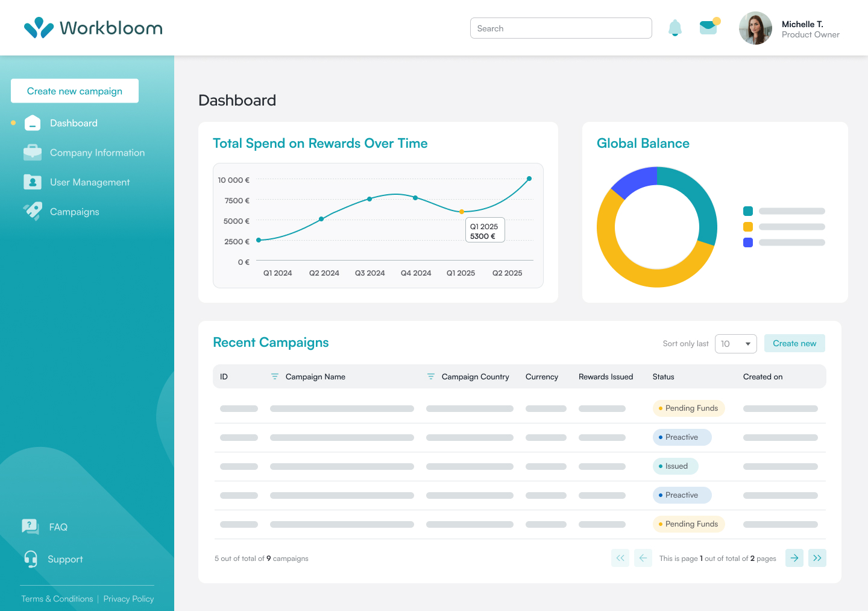The image size is (868, 611).
Task: Open the notifications bell
Action: click(675, 28)
